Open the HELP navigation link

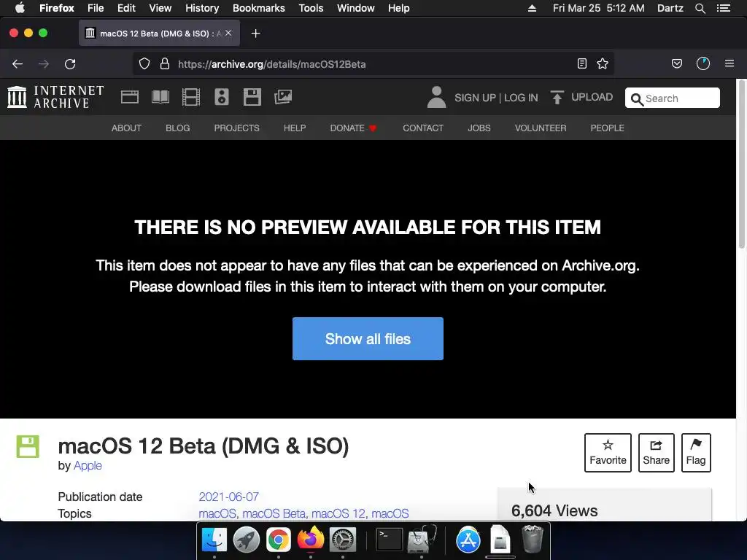click(x=295, y=128)
